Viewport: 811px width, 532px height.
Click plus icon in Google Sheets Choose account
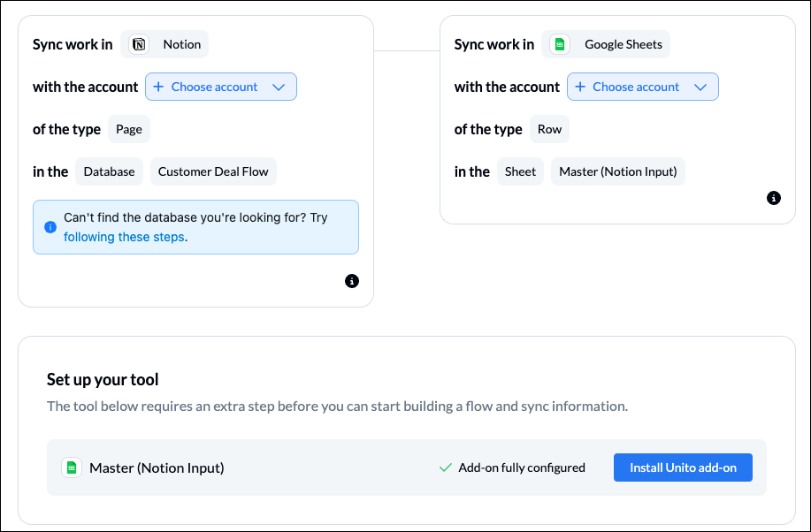click(x=580, y=87)
